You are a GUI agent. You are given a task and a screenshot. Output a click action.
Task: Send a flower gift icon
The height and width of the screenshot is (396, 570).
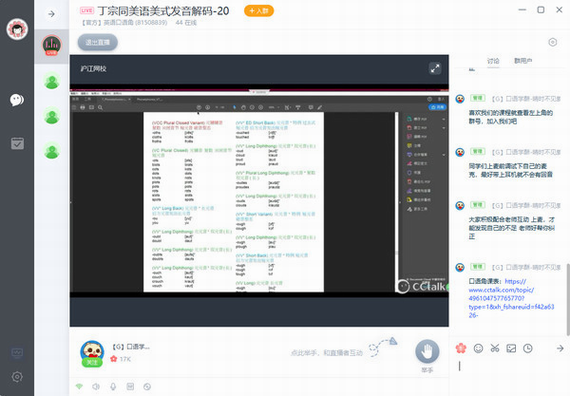pyautogui.click(x=461, y=348)
